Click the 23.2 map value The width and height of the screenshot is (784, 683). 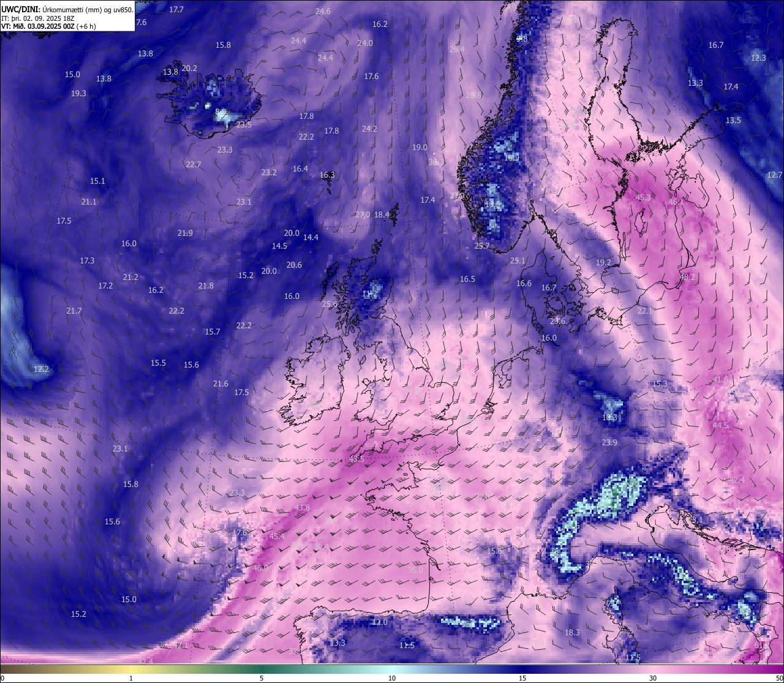coord(269,172)
